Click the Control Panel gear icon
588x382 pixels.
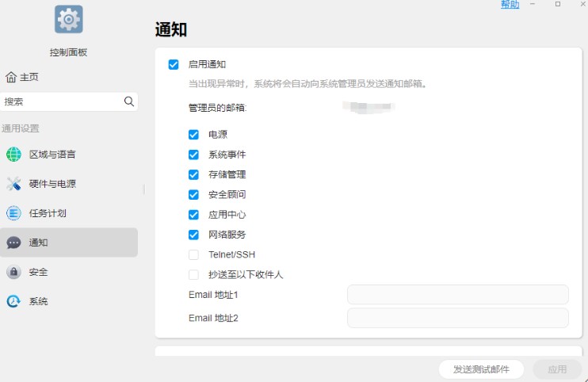click(69, 19)
